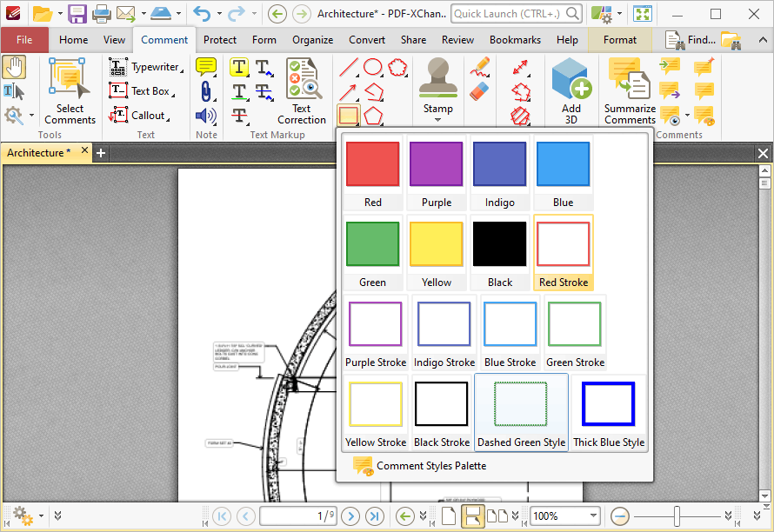Toggle single page layout in status bar
This screenshot has width=774, height=532.
point(449,515)
